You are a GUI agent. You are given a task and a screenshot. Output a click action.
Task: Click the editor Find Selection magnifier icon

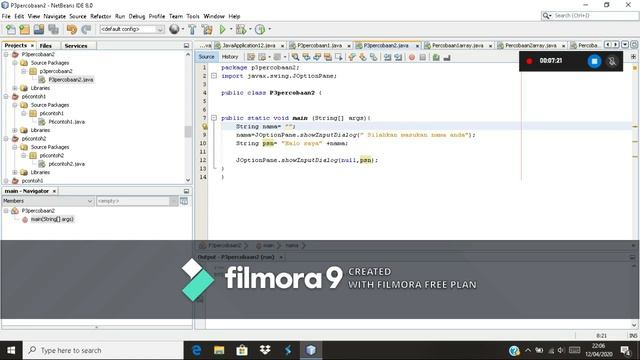point(295,57)
